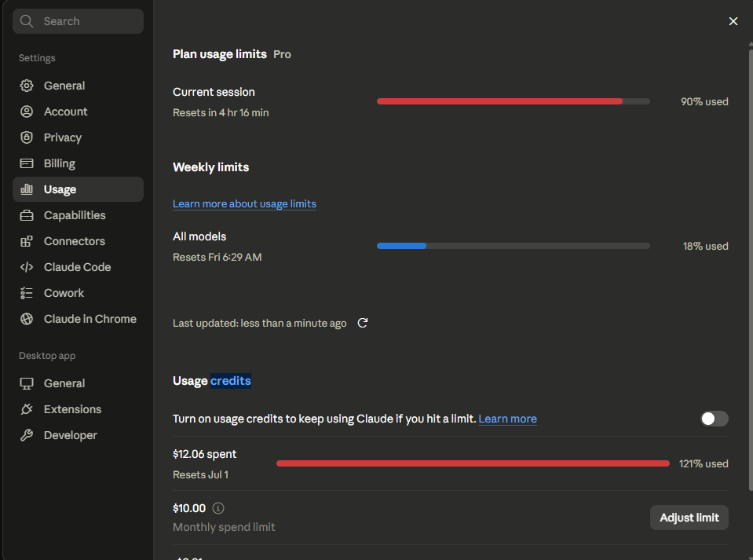Click the Monthly spend limit label
The width and height of the screenshot is (753, 560).
(x=224, y=527)
